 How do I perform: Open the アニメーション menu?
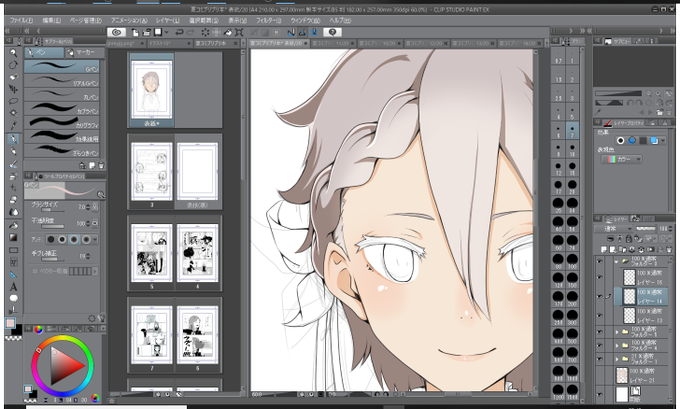pyautogui.click(x=129, y=20)
